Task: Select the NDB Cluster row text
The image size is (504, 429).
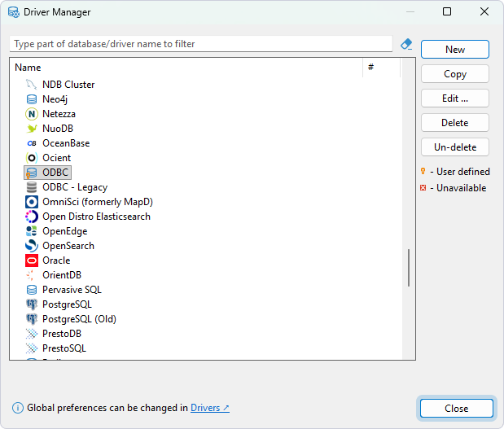Action: [68, 85]
